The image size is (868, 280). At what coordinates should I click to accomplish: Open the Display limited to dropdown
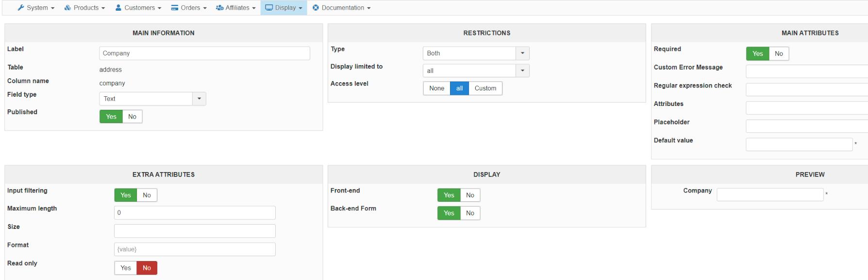click(x=476, y=71)
